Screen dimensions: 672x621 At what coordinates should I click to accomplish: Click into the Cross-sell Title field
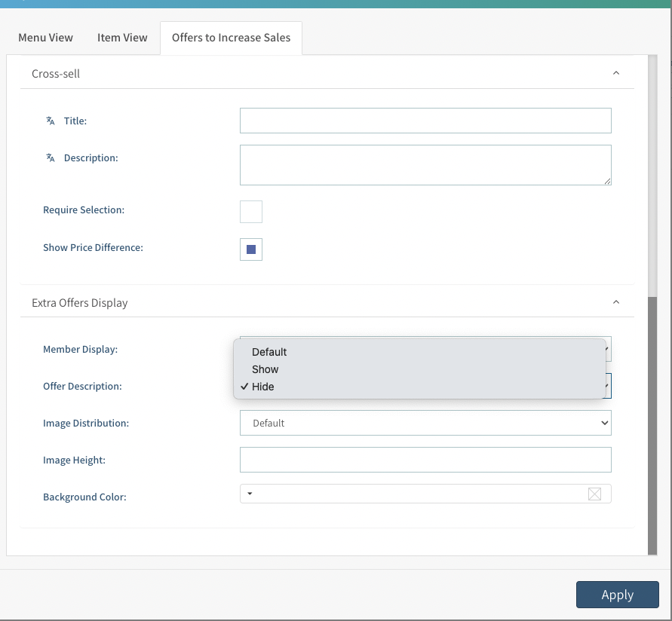(425, 121)
